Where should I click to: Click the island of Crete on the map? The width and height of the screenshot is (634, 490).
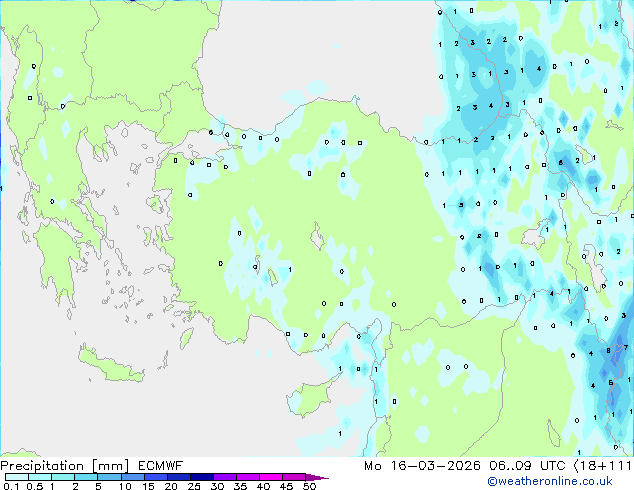pyautogui.click(x=110, y=366)
